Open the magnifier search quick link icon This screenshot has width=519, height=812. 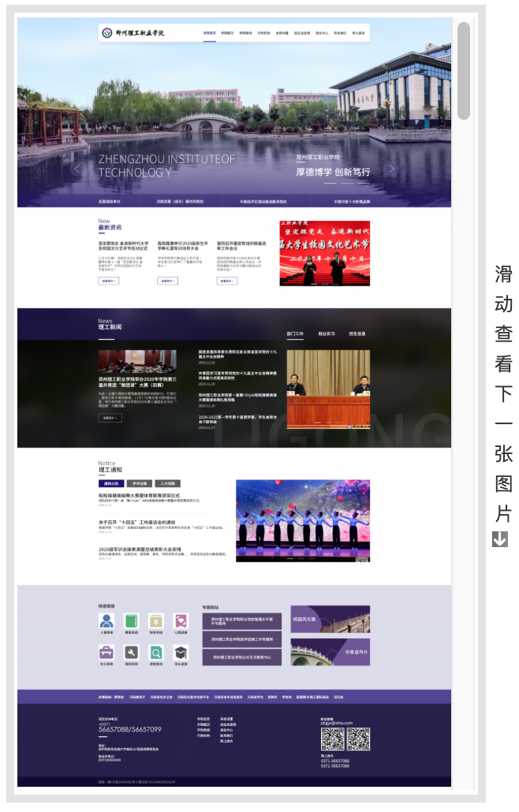coord(156,653)
